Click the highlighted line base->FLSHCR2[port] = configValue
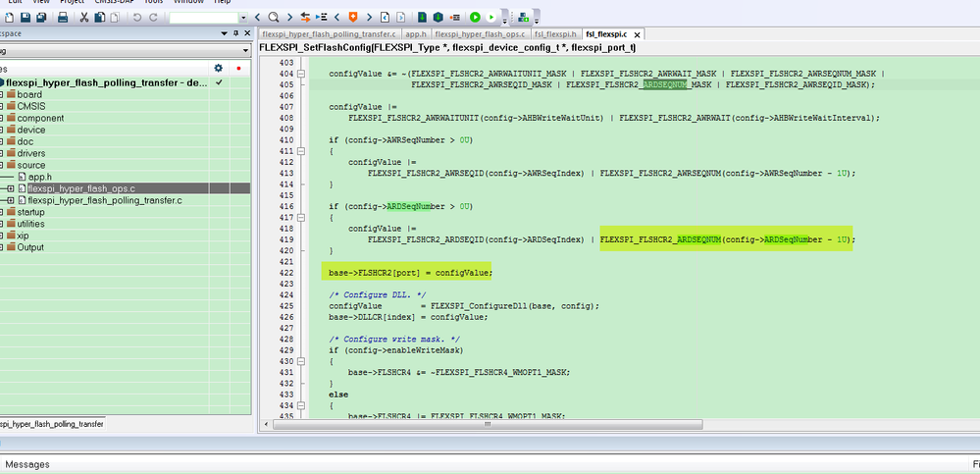This screenshot has height=474, width=980. click(x=411, y=273)
